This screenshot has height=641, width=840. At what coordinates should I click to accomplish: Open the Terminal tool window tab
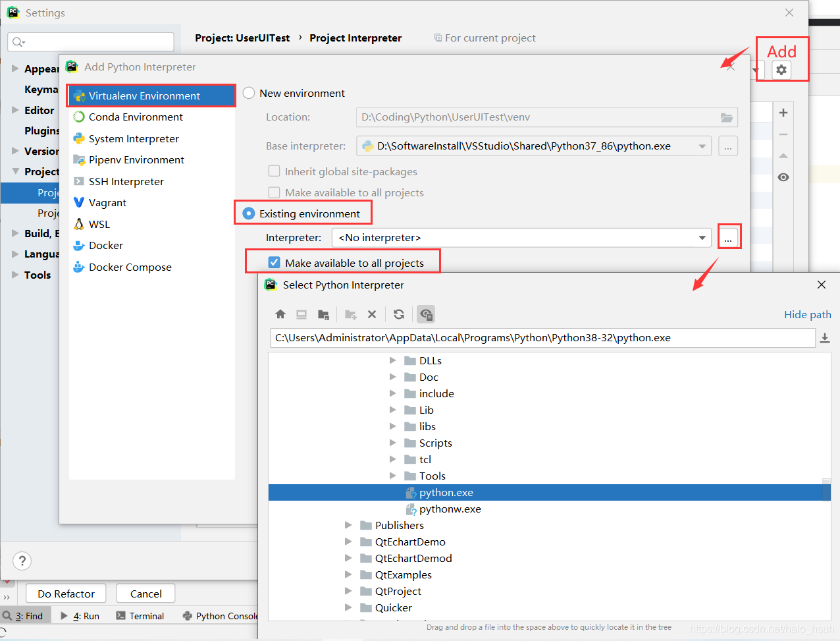pos(140,616)
